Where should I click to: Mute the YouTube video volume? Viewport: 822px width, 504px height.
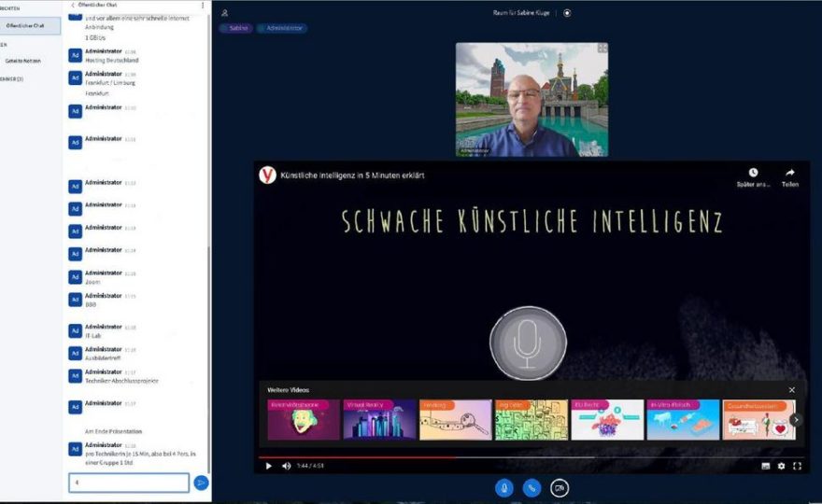286,466
